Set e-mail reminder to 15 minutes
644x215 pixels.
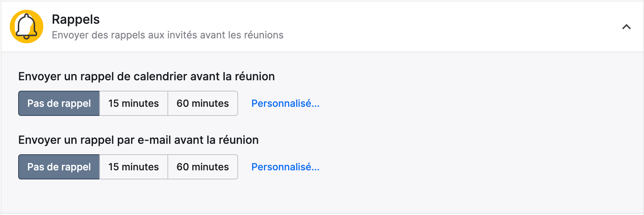[x=134, y=167]
